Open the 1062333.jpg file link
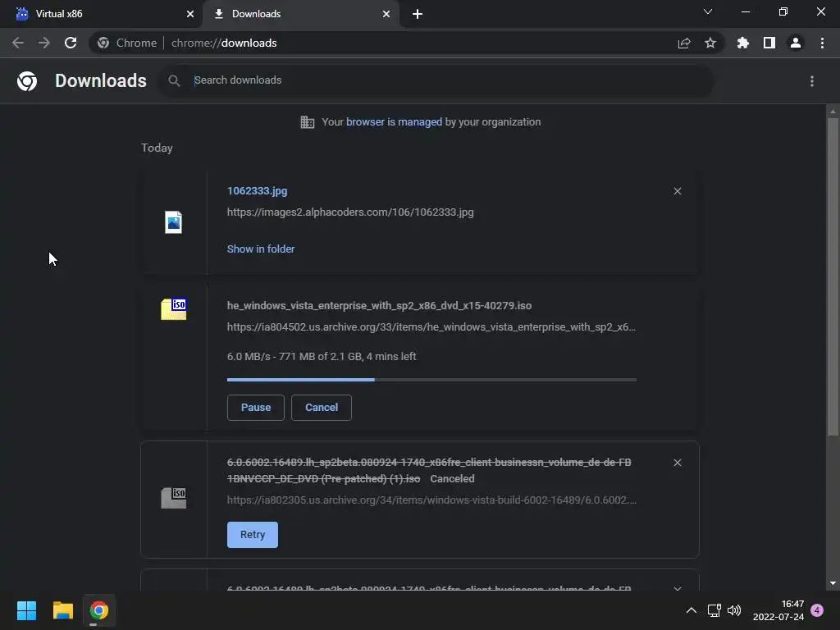Viewport: 840px width, 630px height. pyautogui.click(x=257, y=190)
